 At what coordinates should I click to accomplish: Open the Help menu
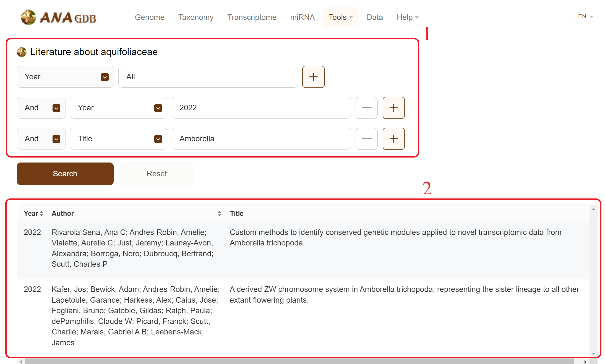pos(407,17)
